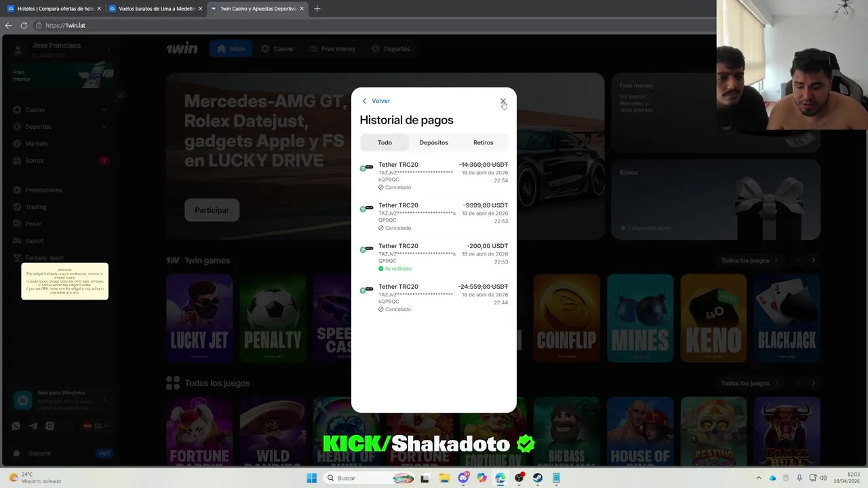Go back with the Volver link
The image size is (868, 488).
pyautogui.click(x=376, y=101)
